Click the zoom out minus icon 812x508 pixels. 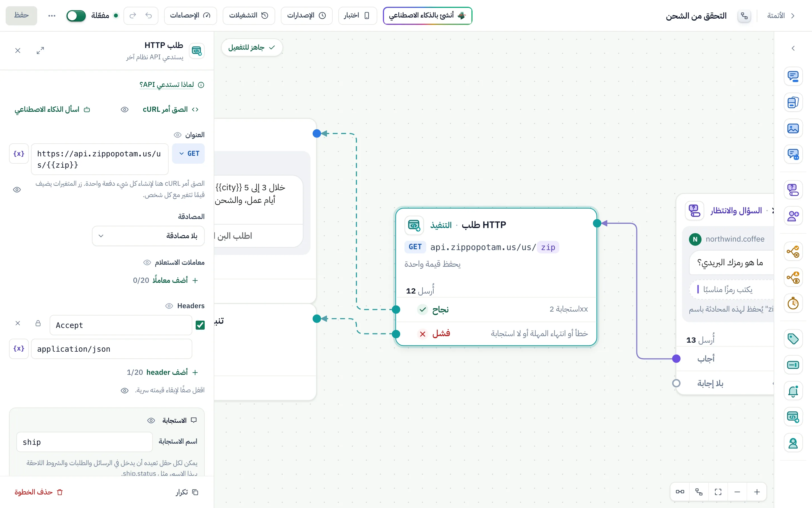(x=737, y=492)
